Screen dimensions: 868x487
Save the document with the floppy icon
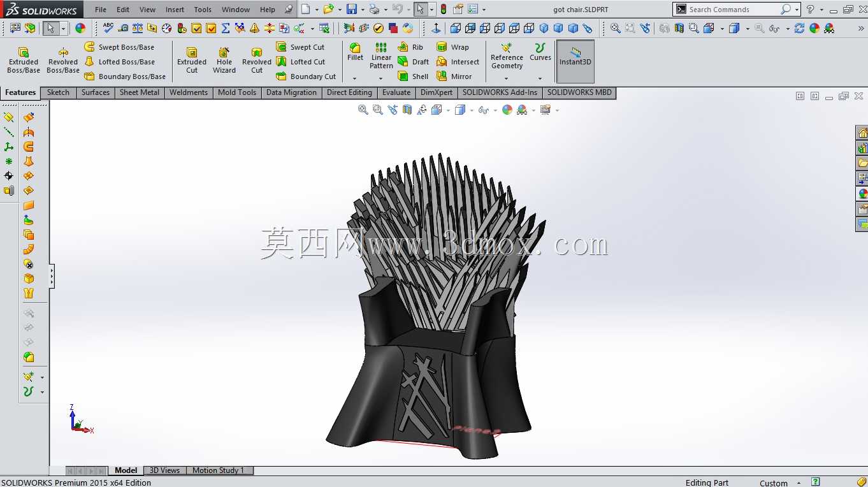tap(351, 9)
